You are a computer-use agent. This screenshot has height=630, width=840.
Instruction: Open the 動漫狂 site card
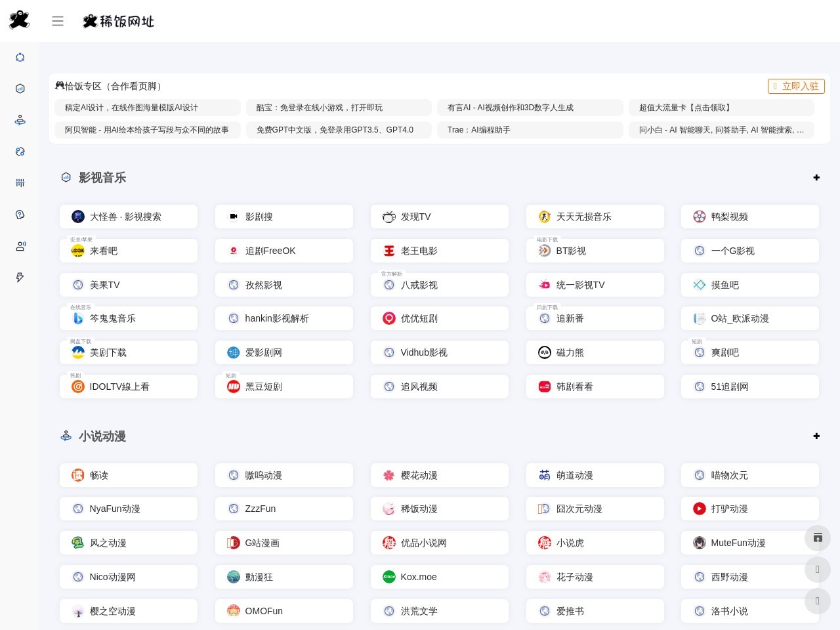(284, 577)
